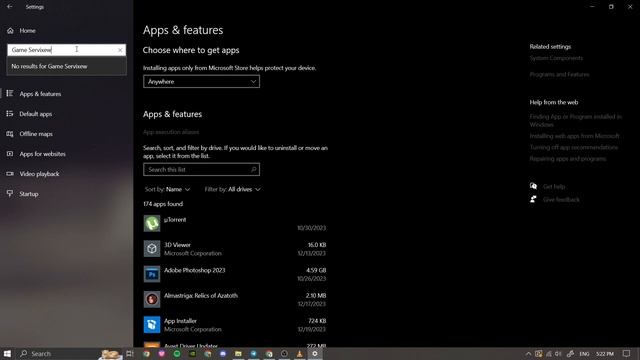
Task: Click the Video playback sidebar icon
Action: pos(10,173)
